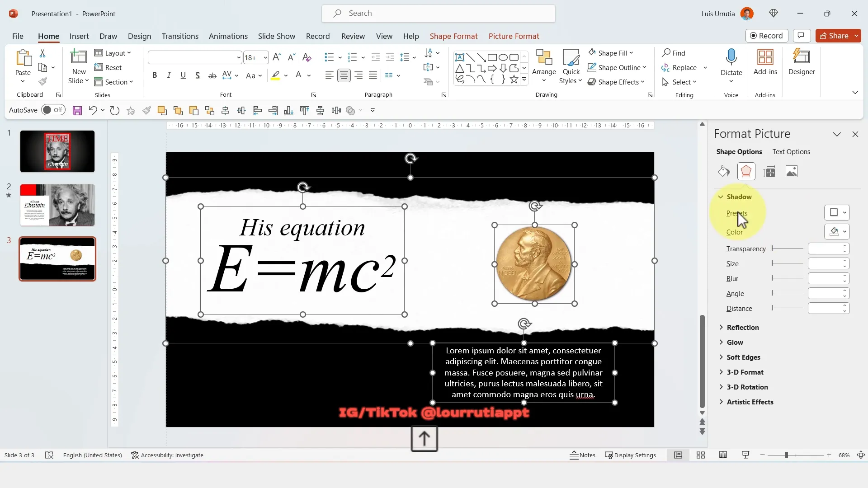Open the Insert ribbon tab
The height and width of the screenshot is (488, 868).
pos(79,36)
